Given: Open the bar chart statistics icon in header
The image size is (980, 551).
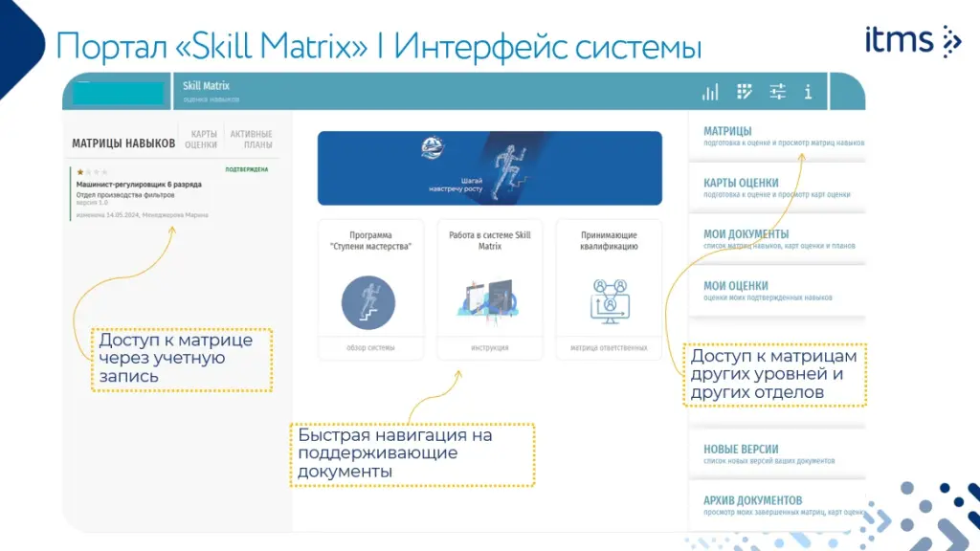Looking at the screenshot, I should pyautogui.click(x=709, y=92).
